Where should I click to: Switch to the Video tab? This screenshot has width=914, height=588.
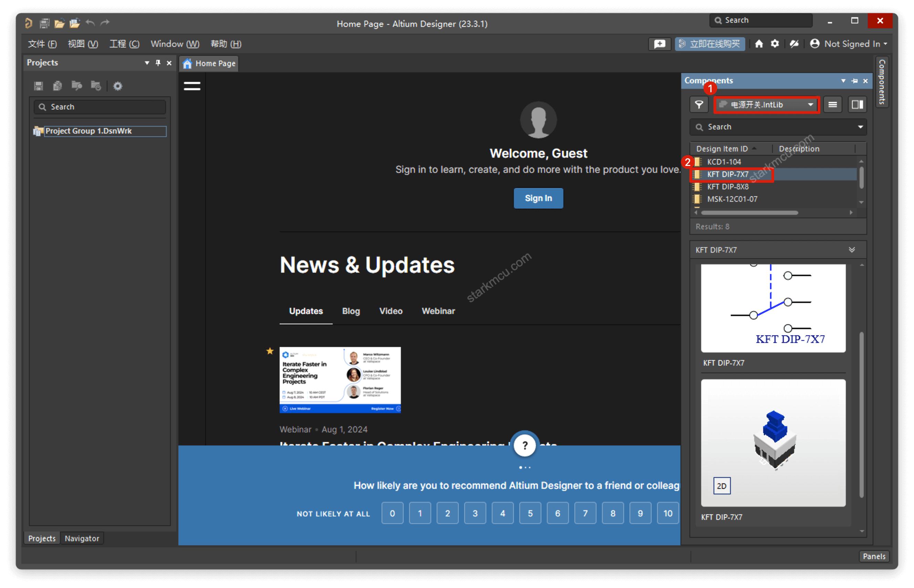tap(391, 311)
